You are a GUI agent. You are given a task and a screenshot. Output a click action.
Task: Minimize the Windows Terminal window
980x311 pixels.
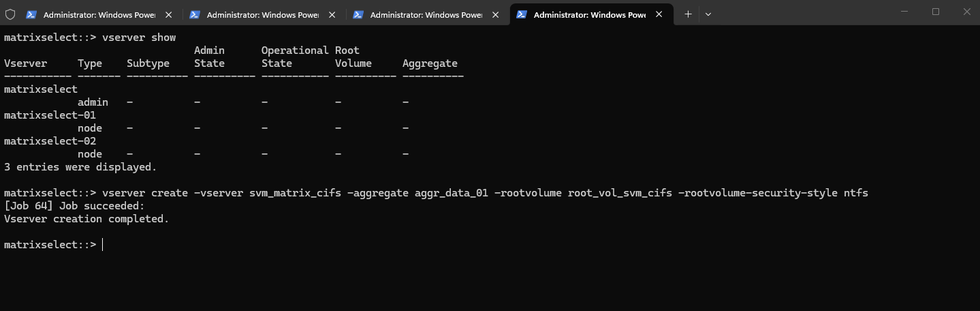coord(904,12)
